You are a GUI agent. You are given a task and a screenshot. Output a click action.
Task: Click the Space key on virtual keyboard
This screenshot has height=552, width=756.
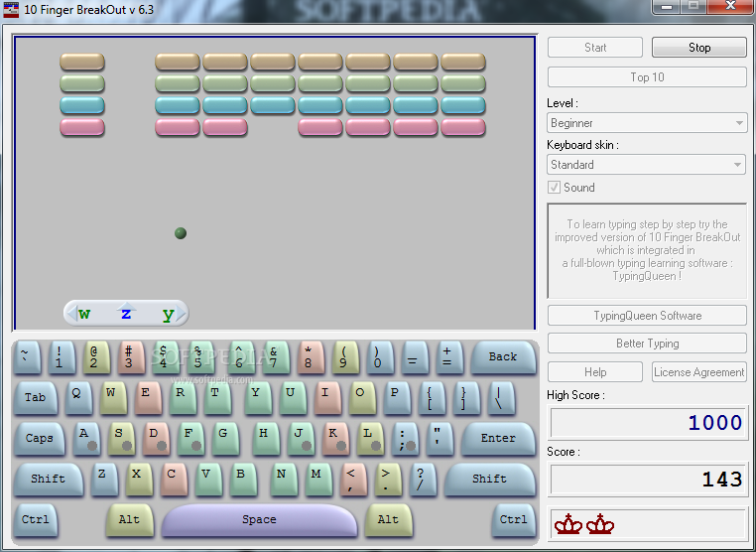(259, 520)
